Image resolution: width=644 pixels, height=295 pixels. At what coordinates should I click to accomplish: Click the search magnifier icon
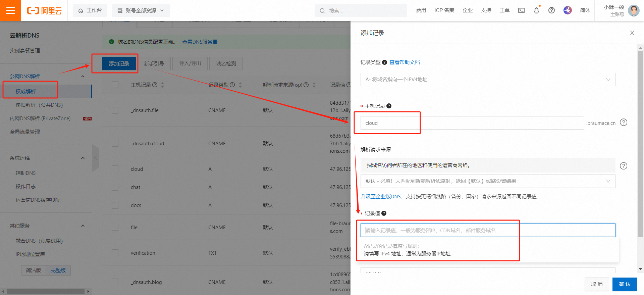click(322, 11)
